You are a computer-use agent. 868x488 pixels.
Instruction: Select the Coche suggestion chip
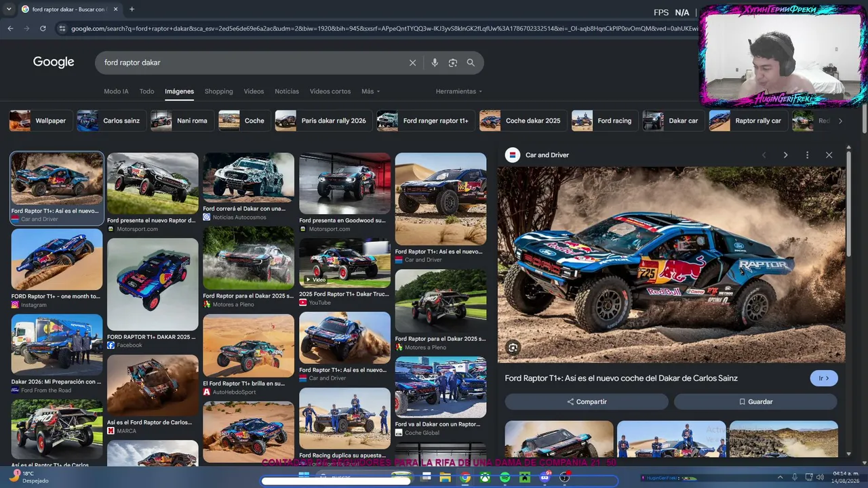[x=245, y=121]
